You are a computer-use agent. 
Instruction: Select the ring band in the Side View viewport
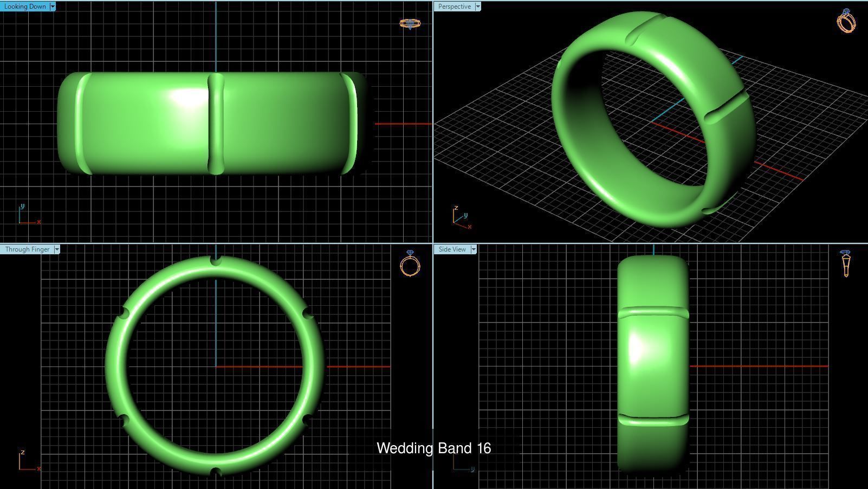[653, 364]
